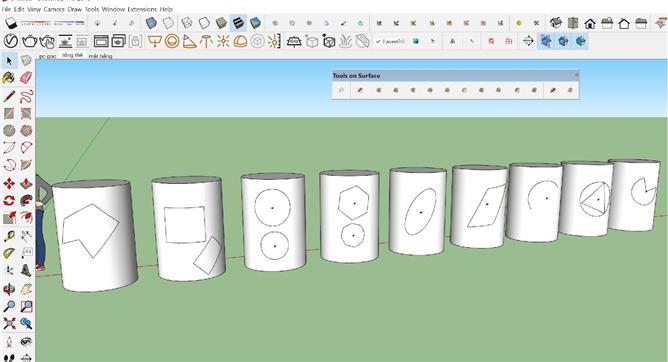Enable Shaded face style
This screenshot has height=362, width=668.
(221, 23)
